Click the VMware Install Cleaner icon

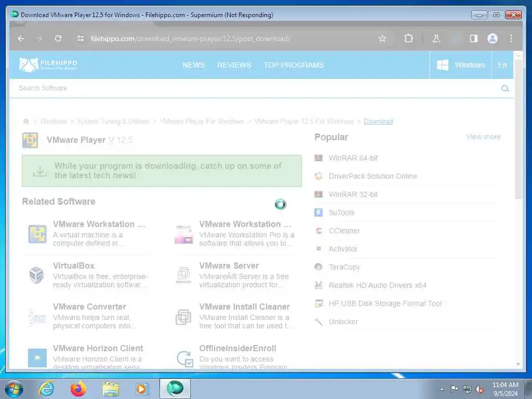[x=183, y=317]
